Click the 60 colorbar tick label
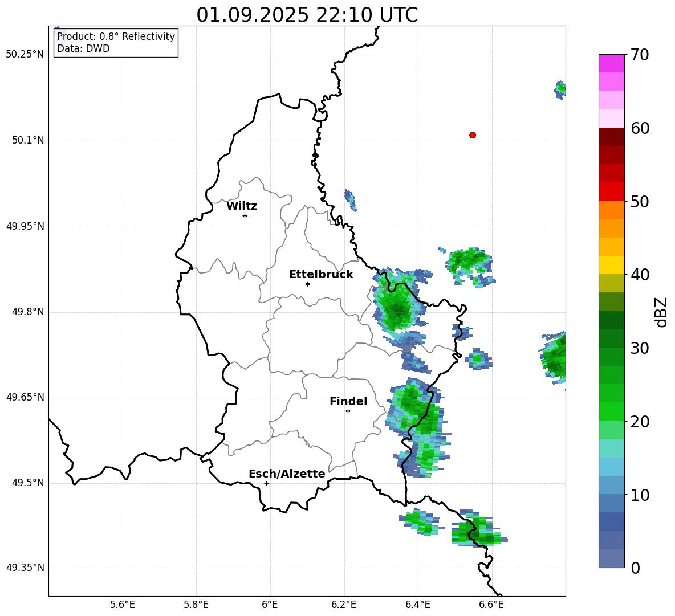675x616 pixels. point(640,128)
